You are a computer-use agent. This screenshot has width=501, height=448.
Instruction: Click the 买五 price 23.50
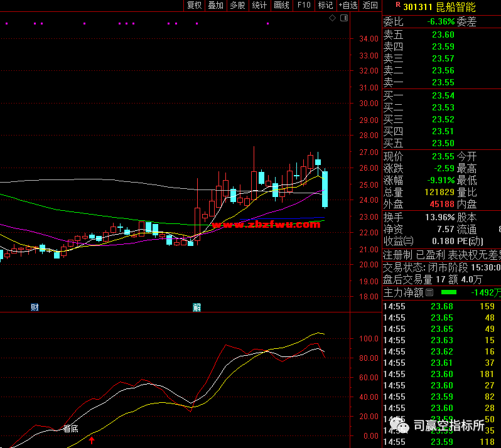tap(443, 144)
